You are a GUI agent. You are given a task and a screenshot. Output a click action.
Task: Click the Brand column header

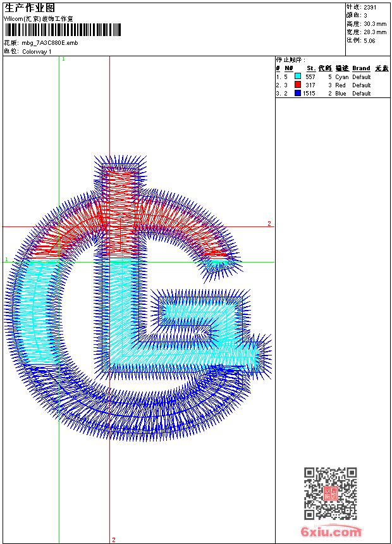361,68
